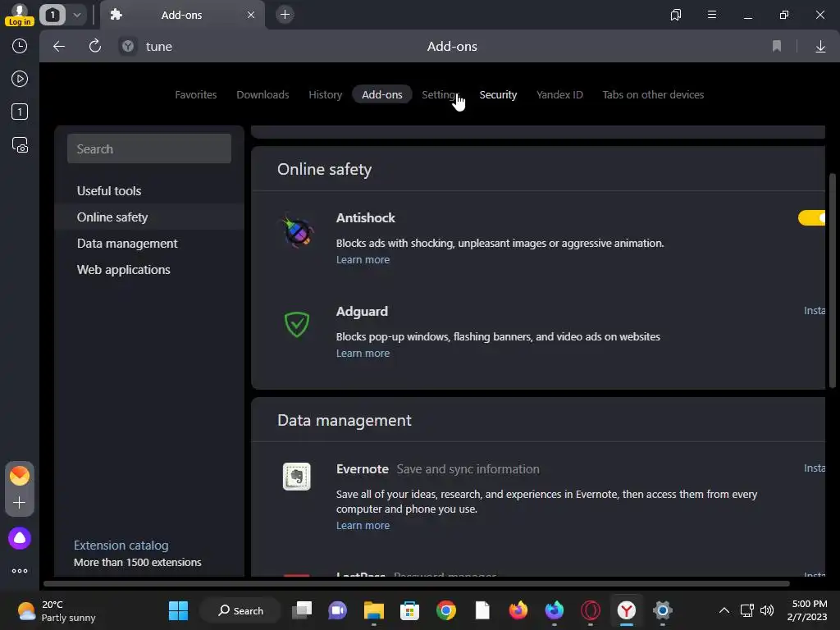The height and width of the screenshot is (630, 840).
Task: Open Firefox from taskbar
Action: coord(518,610)
